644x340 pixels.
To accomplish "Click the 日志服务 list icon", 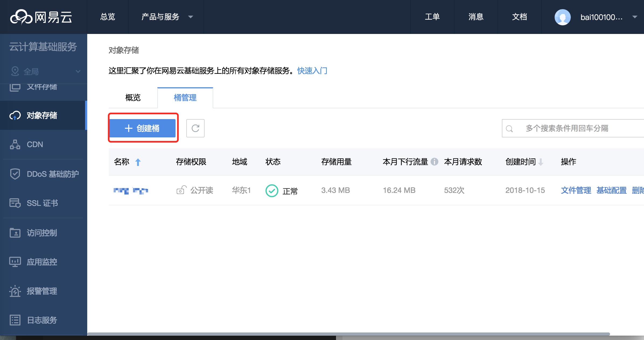I will [x=15, y=320].
